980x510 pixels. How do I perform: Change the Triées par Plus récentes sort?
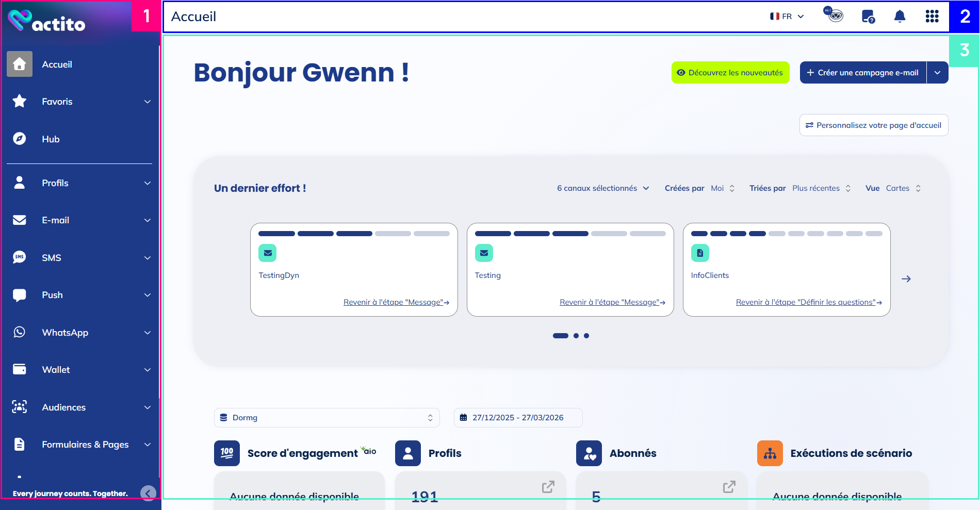[821, 188]
